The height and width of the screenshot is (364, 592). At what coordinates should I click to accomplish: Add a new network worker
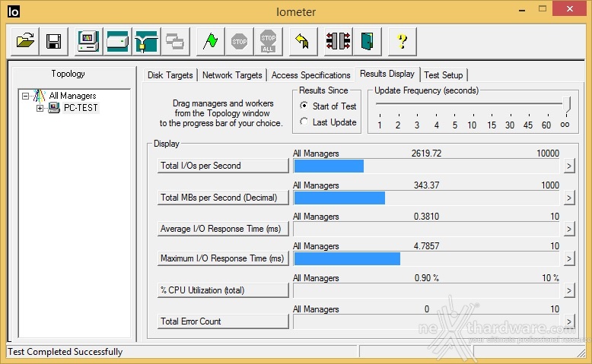click(146, 41)
